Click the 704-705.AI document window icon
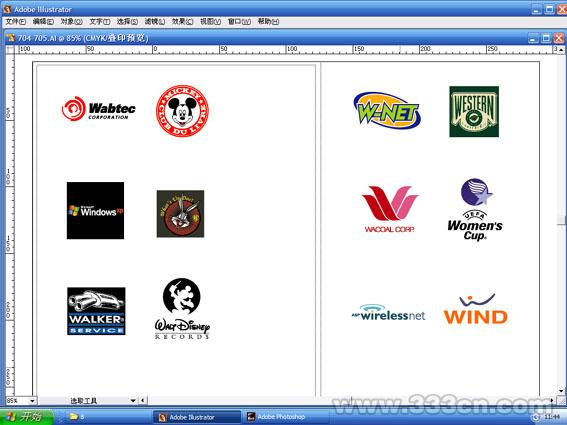The height and width of the screenshot is (425, 567). pyautogui.click(x=11, y=38)
